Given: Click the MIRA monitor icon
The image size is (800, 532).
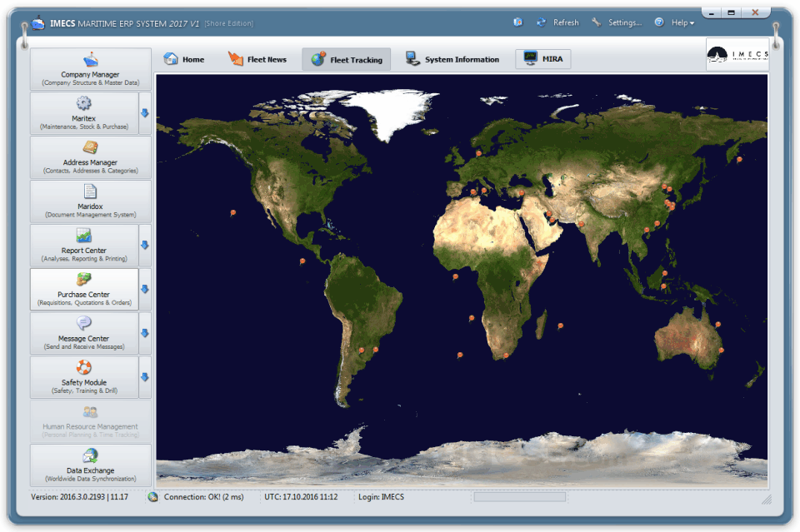Looking at the screenshot, I should 531,58.
